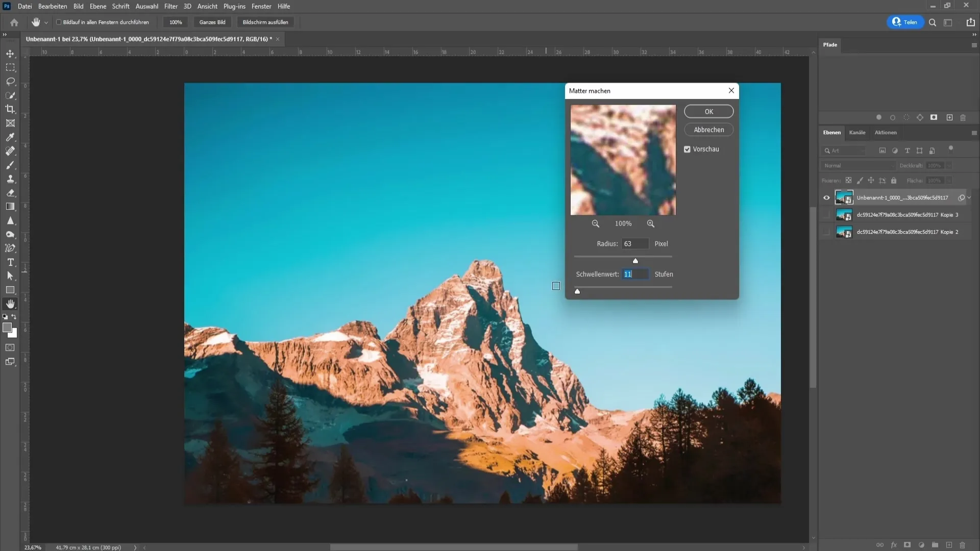Image resolution: width=980 pixels, height=551 pixels.
Task: Toggle lock position for layer
Action: (871, 181)
